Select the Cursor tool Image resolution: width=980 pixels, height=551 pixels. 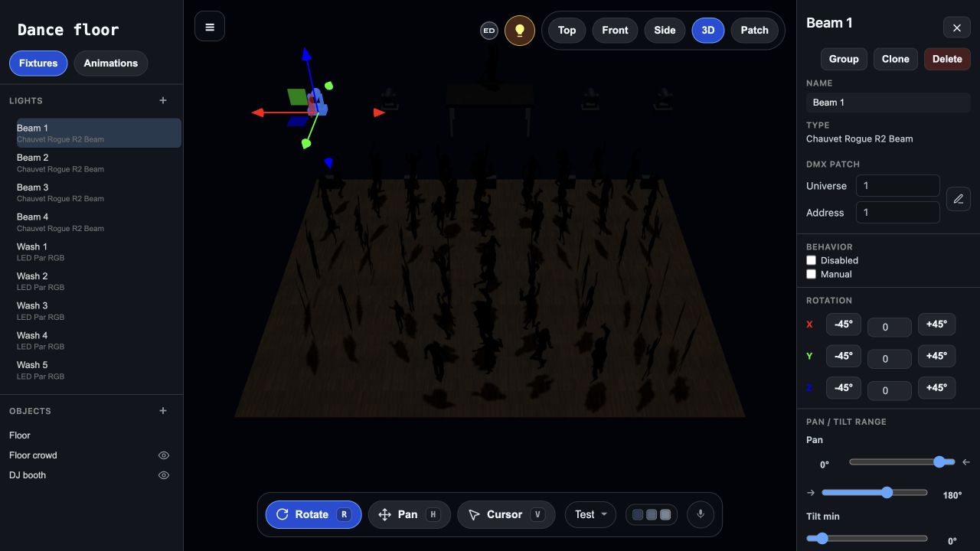tap(506, 514)
